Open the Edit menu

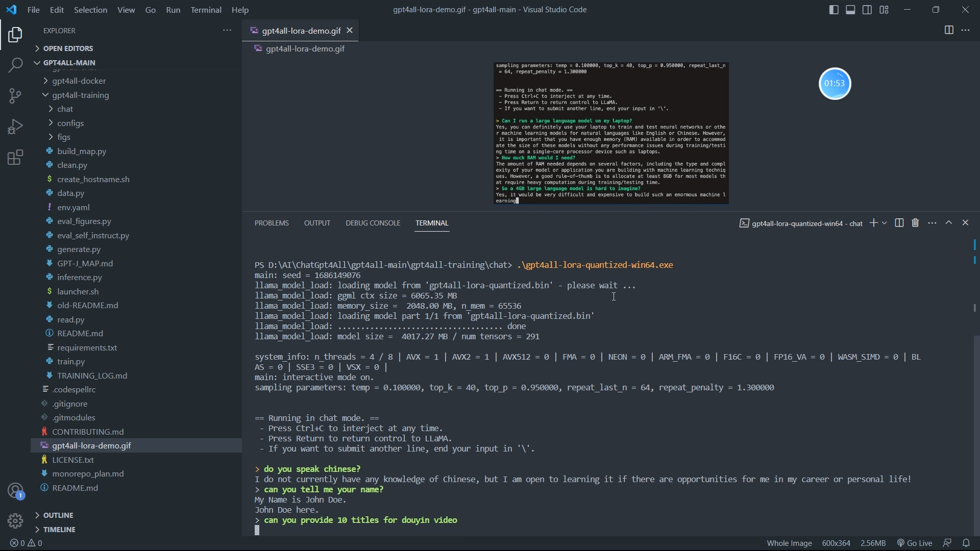57,10
